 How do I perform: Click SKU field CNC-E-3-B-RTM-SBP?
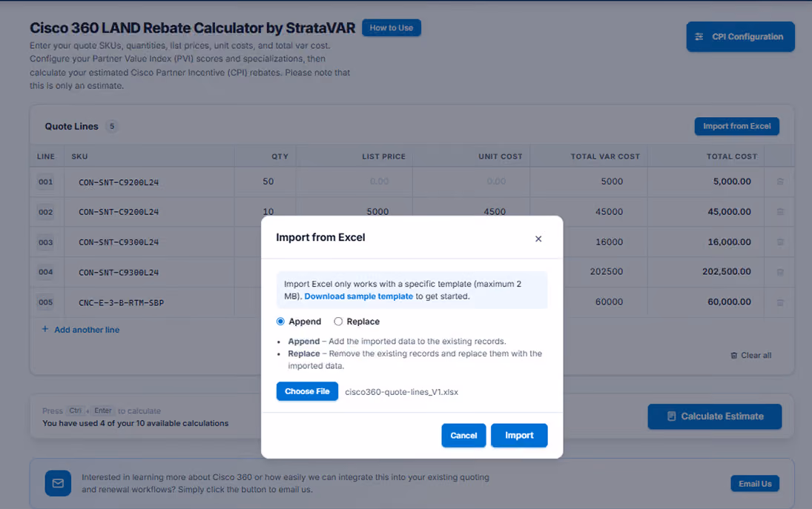point(149,302)
